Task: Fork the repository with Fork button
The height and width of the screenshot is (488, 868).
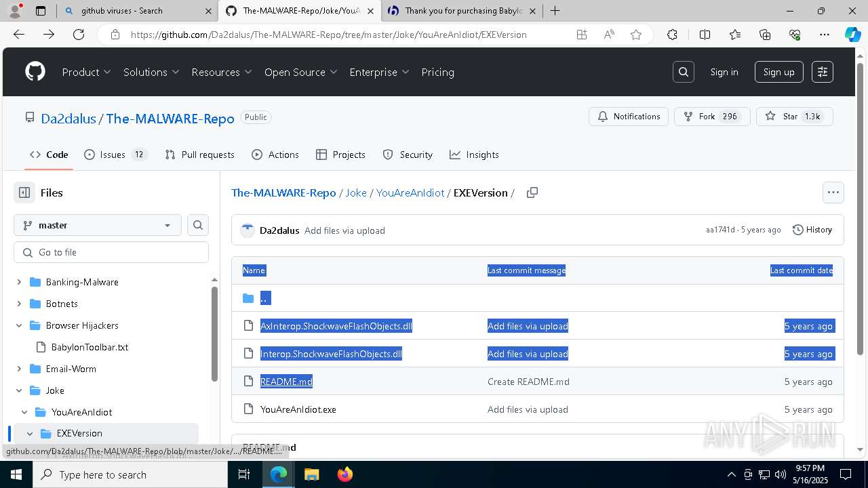Action: click(x=712, y=117)
